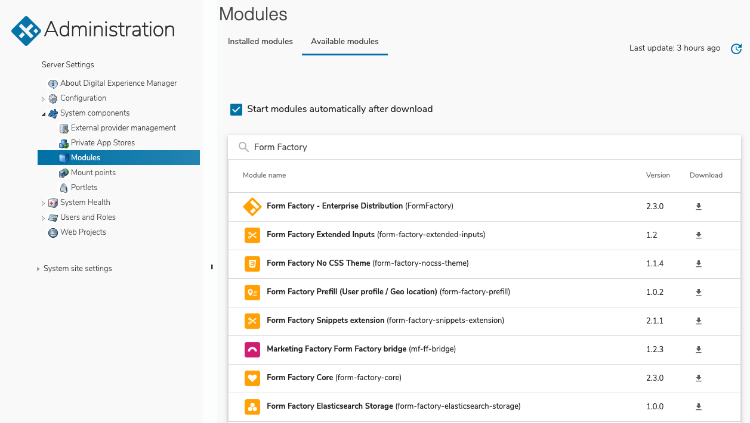
Task: Switch to Installed modules tab
Action: tap(260, 42)
